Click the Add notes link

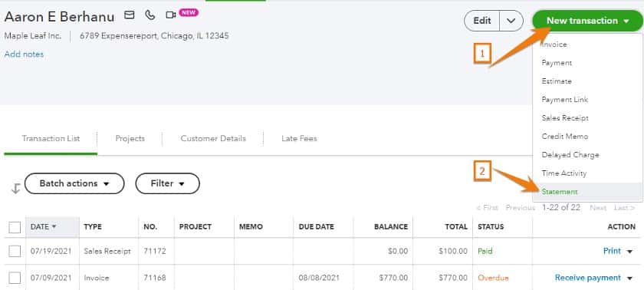tap(24, 54)
